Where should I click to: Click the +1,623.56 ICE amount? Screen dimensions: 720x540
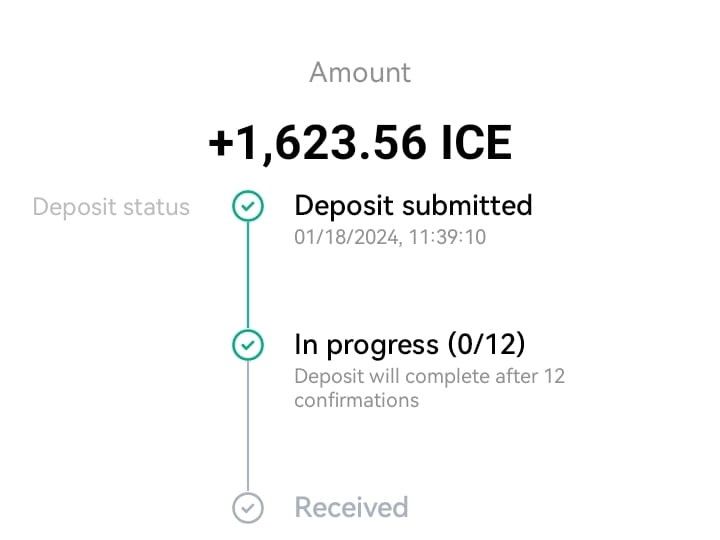pos(360,143)
